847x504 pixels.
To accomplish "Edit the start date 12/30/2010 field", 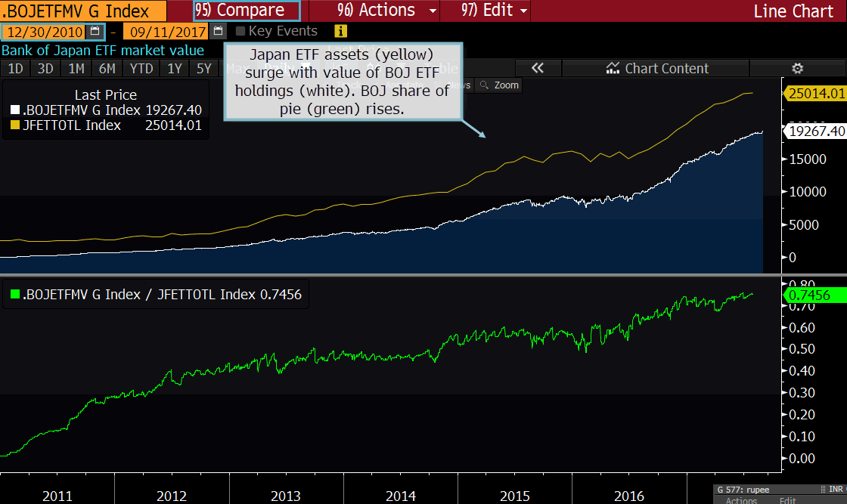I will click(45, 32).
